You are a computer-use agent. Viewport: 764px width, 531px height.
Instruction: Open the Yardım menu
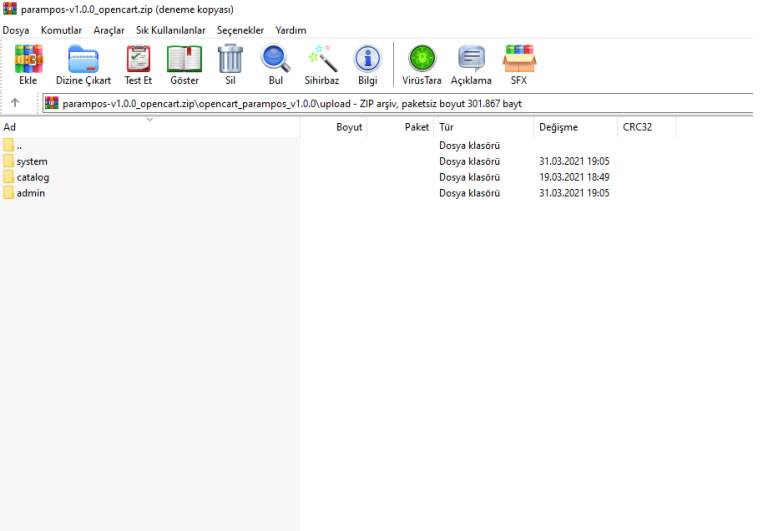pyautogui.click(x=291, y=30)
